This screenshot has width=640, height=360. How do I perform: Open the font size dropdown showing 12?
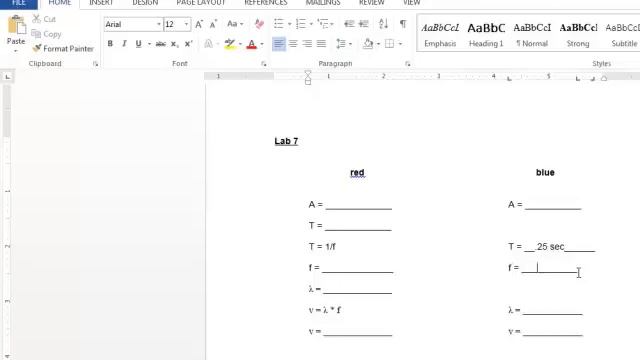[187, 24]
